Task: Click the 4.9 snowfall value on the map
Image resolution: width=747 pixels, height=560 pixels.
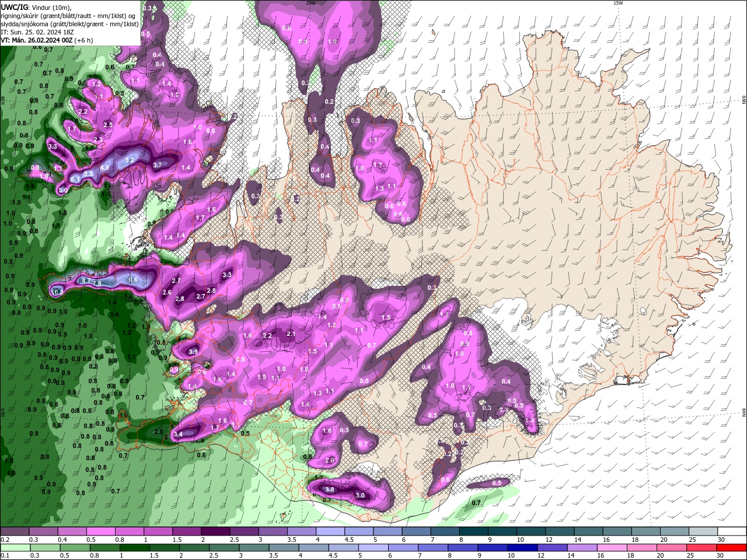Action: pyautogui.click(x=104, y=167)
